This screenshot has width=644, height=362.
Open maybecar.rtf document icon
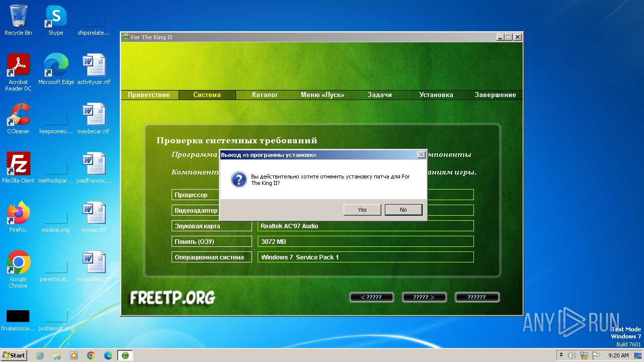click(94, 119)
